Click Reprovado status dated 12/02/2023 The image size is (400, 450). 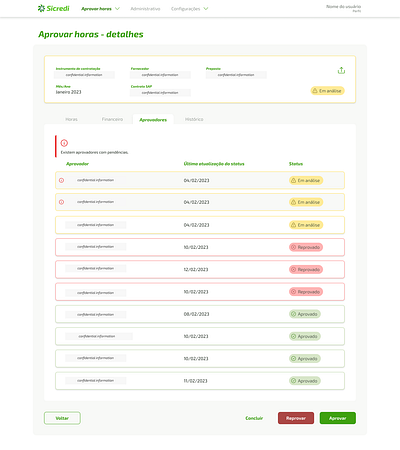[x=306, y=269]
